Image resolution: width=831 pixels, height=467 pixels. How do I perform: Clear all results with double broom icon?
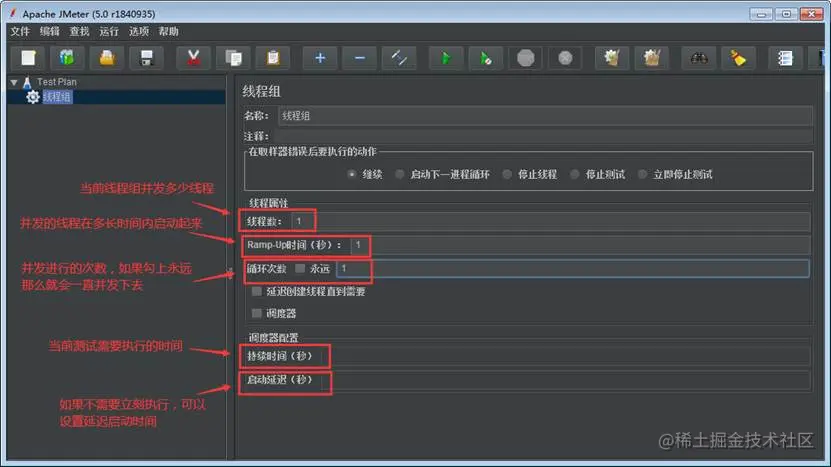(x=651, y=58)
